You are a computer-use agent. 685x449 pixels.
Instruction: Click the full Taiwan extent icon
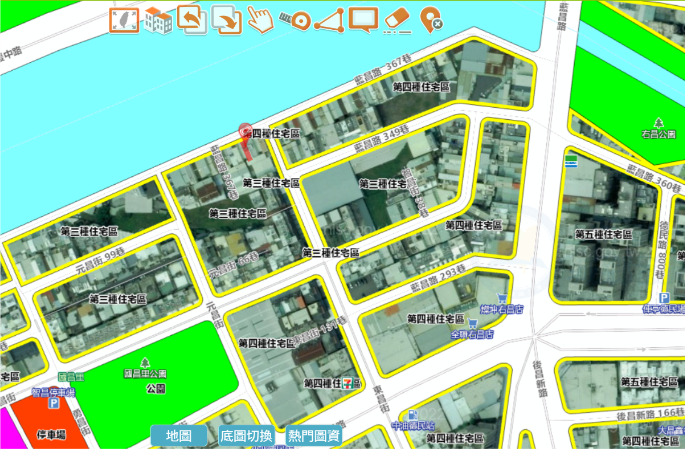click(x=123, y=19)
